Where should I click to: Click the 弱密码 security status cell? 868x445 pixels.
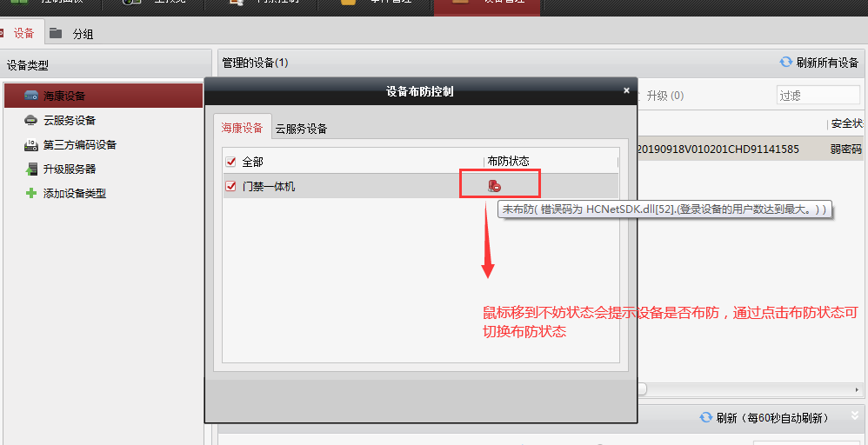pyautogui.click(x=846, y=149)
